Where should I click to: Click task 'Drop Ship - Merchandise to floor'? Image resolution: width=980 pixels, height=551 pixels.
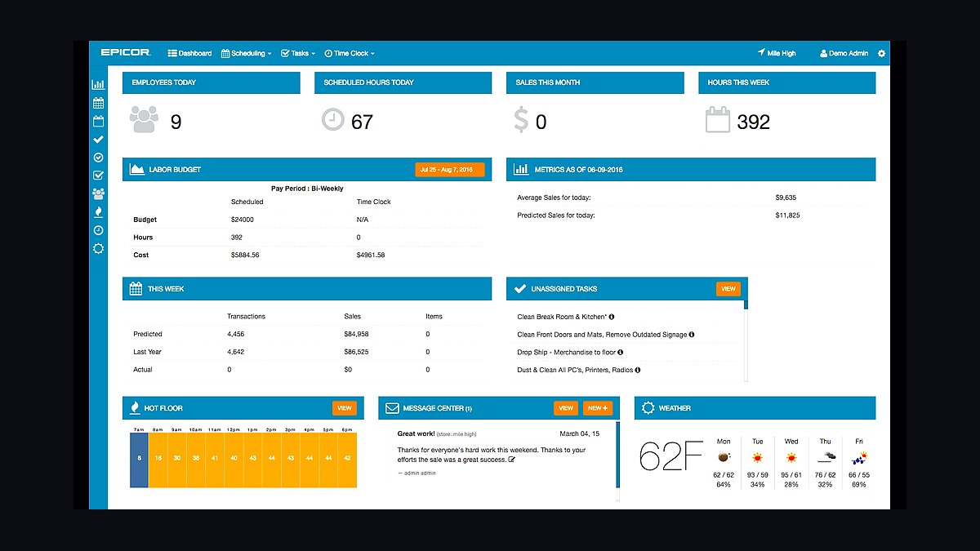click(566, 353)
